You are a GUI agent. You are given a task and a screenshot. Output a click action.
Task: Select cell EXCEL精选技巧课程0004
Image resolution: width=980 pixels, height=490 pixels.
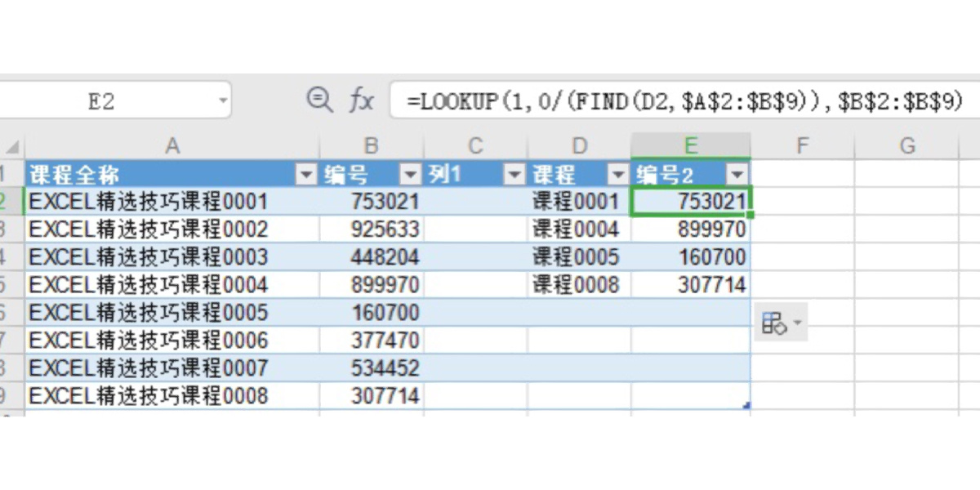(x=172, y=284)
